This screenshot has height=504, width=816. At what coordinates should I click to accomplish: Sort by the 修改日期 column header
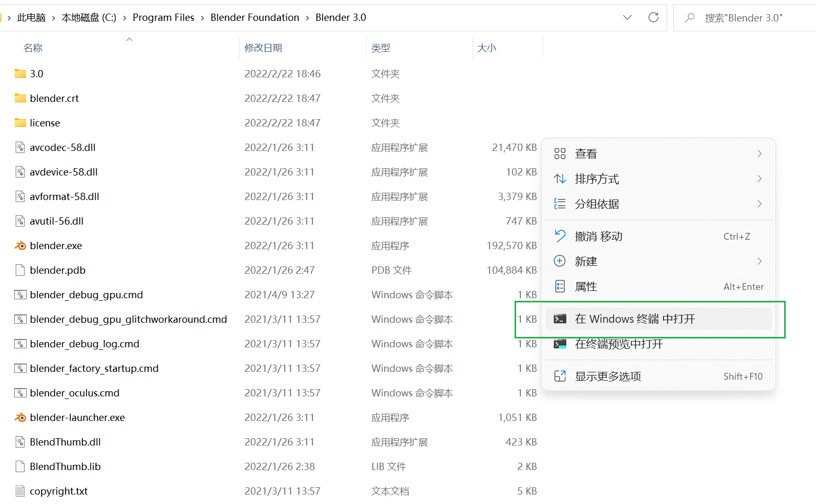pyautogui.click(x=263, y=48)
